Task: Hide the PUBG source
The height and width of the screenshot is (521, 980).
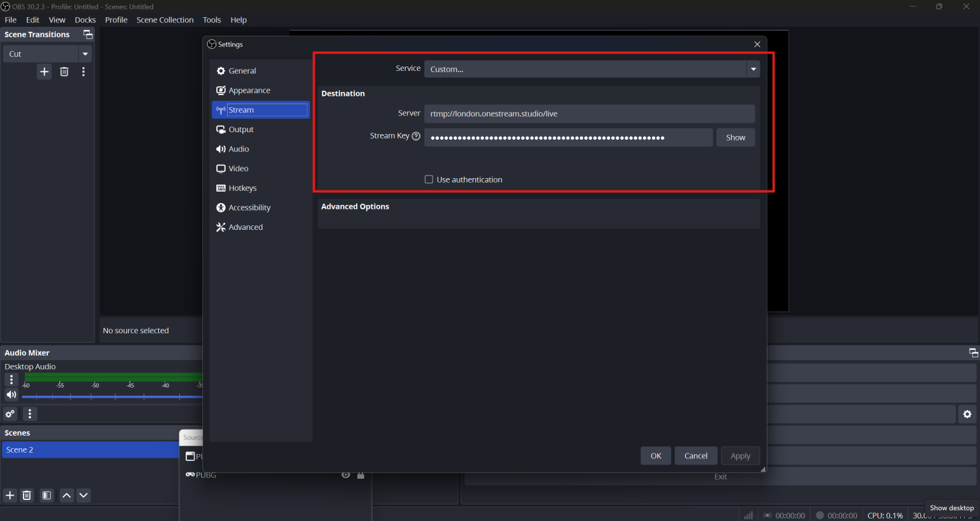Action: pyautogui.click(x=345, y=475)
